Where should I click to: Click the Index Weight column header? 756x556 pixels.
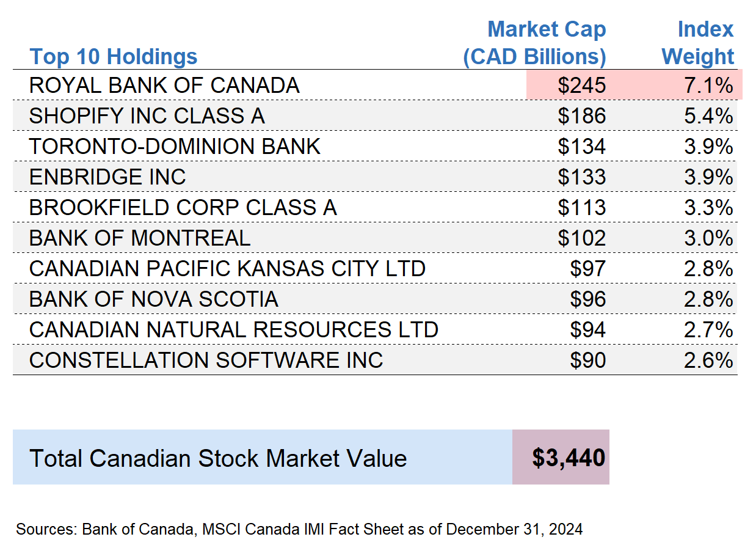pyautogui.click(x=699, y=43)
